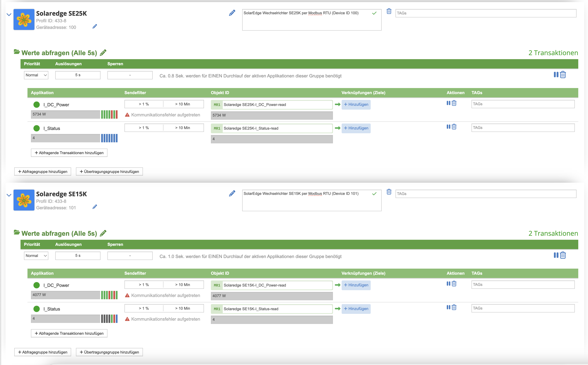Add link for SE15K-I_Status-read via Hinzufügen

[356, 309]
